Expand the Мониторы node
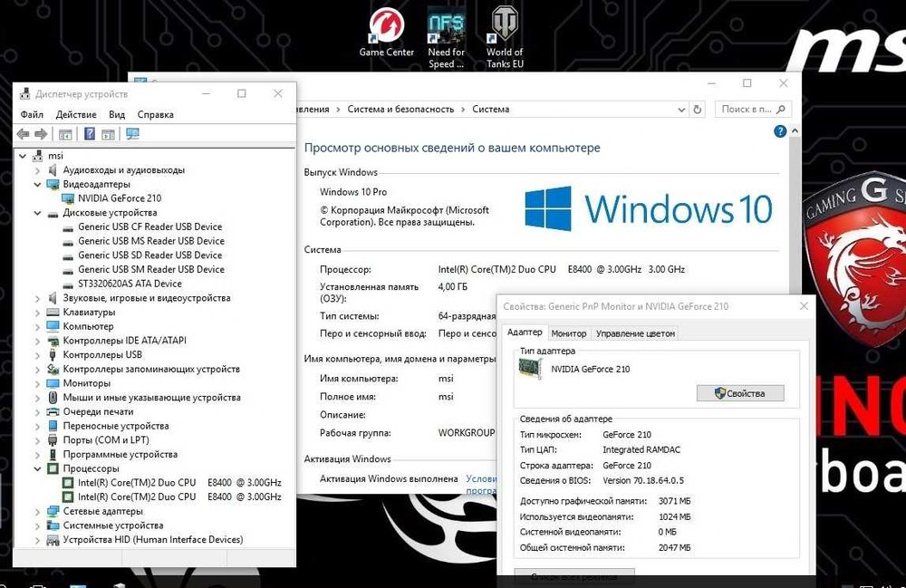This screenshot has height=588, width=906. coord(37,383)
